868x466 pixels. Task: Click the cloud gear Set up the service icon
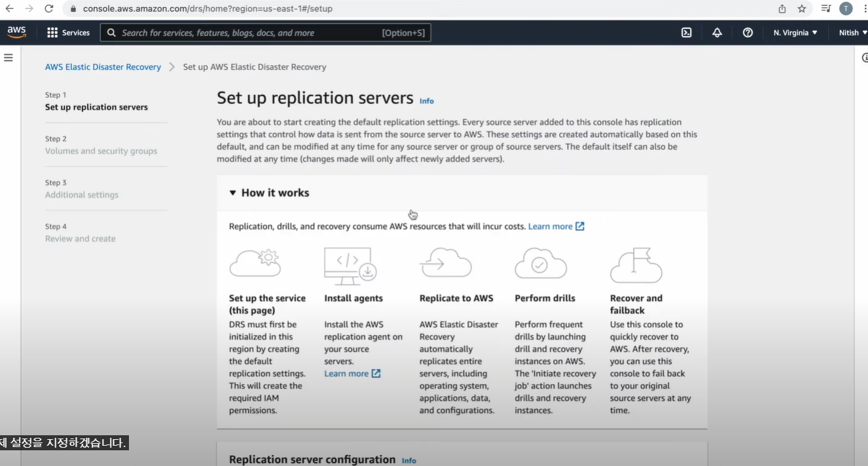[255, 263]
